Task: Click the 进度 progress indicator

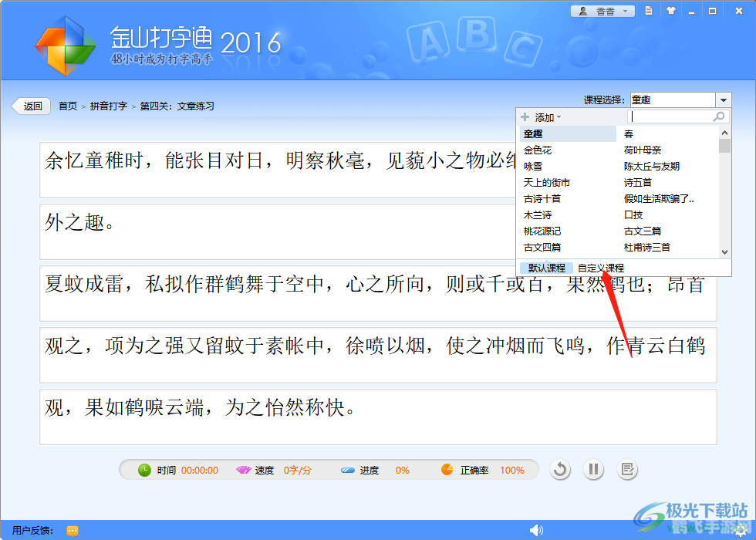Action: (370, 469)
